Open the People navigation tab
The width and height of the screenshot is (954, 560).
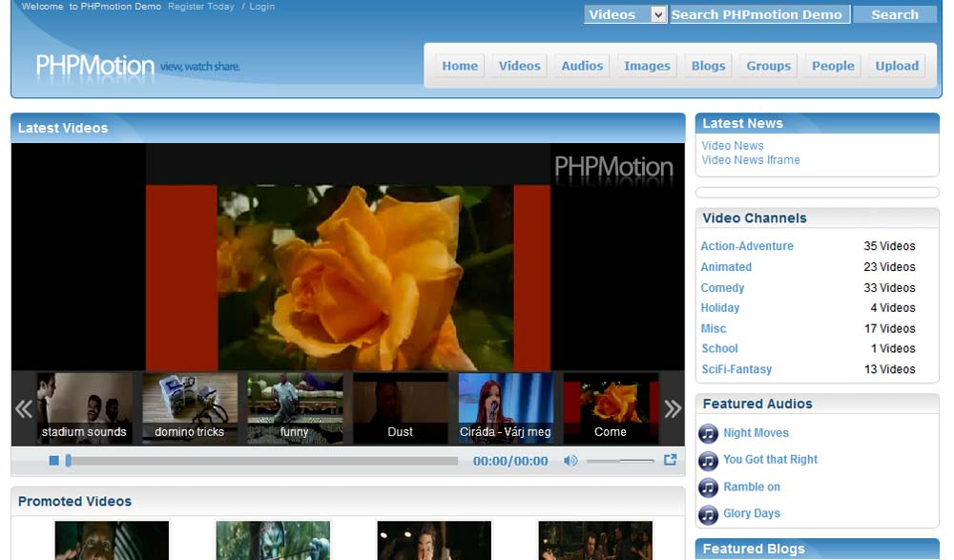coord(833,66)
